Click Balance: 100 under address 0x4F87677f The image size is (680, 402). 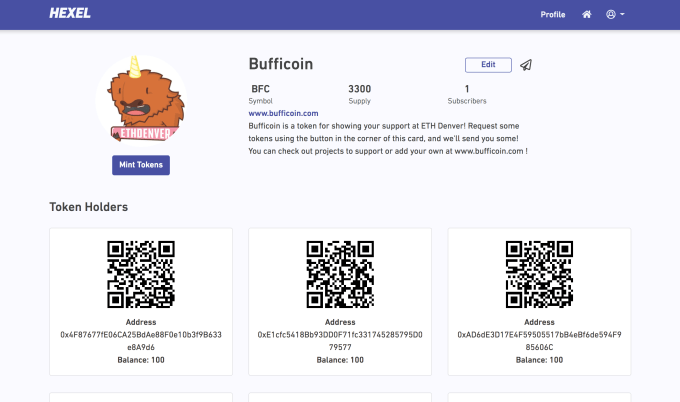click(x=141, y=360)
